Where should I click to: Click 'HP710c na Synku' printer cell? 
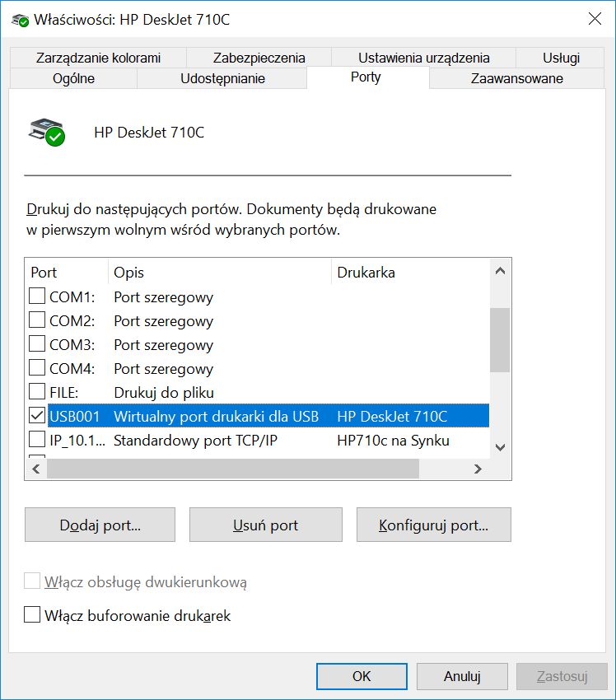[394, 441]
